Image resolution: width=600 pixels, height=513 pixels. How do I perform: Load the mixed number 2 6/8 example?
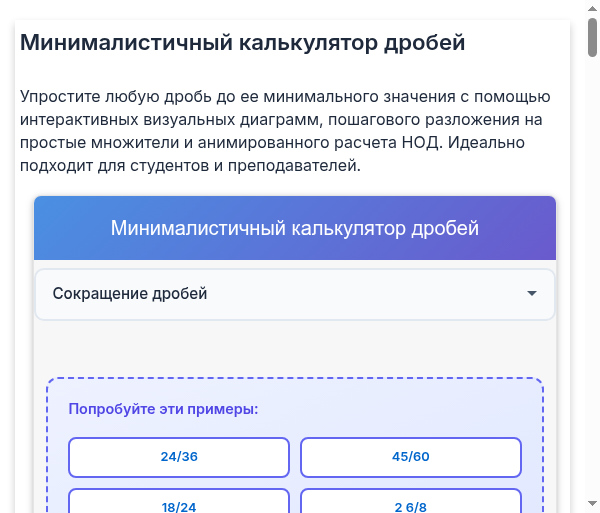coord(410,506)
